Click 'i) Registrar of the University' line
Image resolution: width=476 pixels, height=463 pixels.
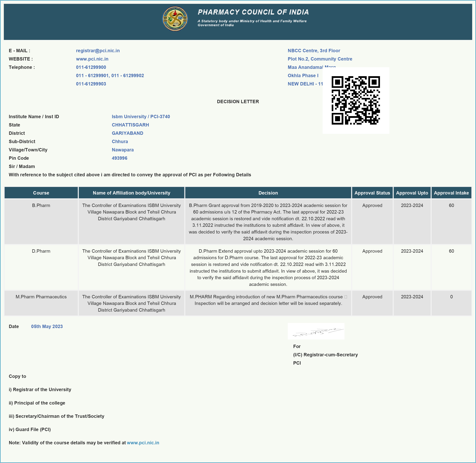40,389
